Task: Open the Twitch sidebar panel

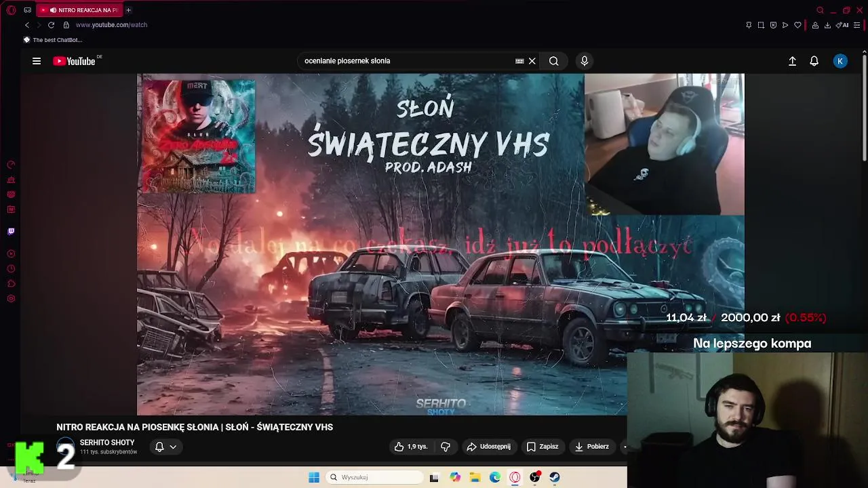Action: pos(11,231)
